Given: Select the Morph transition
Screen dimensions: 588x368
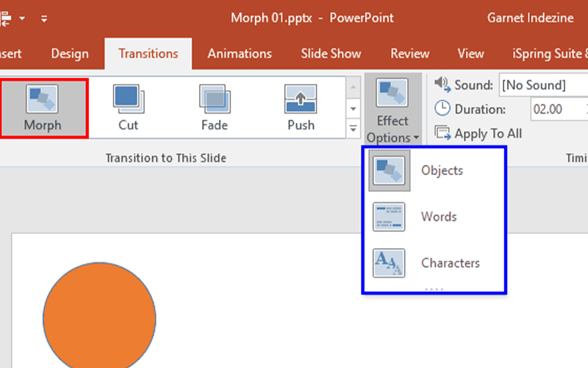Looking at the screenshot, I should 43,108.
